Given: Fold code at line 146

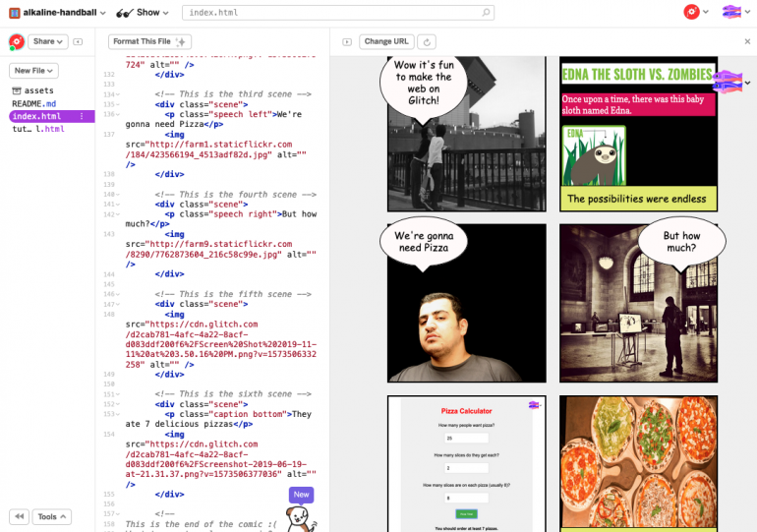Looking at the screenshot, I should (x=118, y=294).
